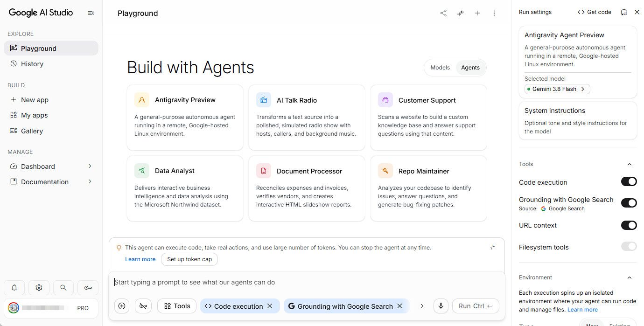
Task: Close the Run settings panel
Action: (637, 12)
